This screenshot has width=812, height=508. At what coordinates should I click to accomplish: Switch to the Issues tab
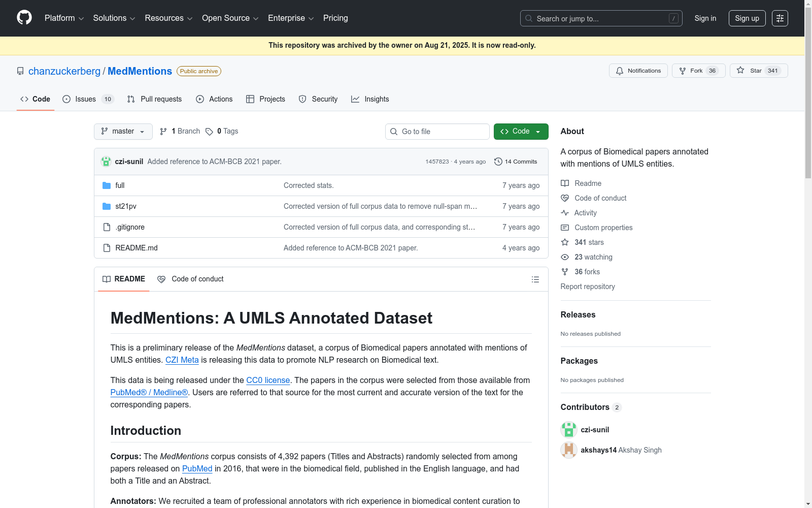[x=88, y=99]
